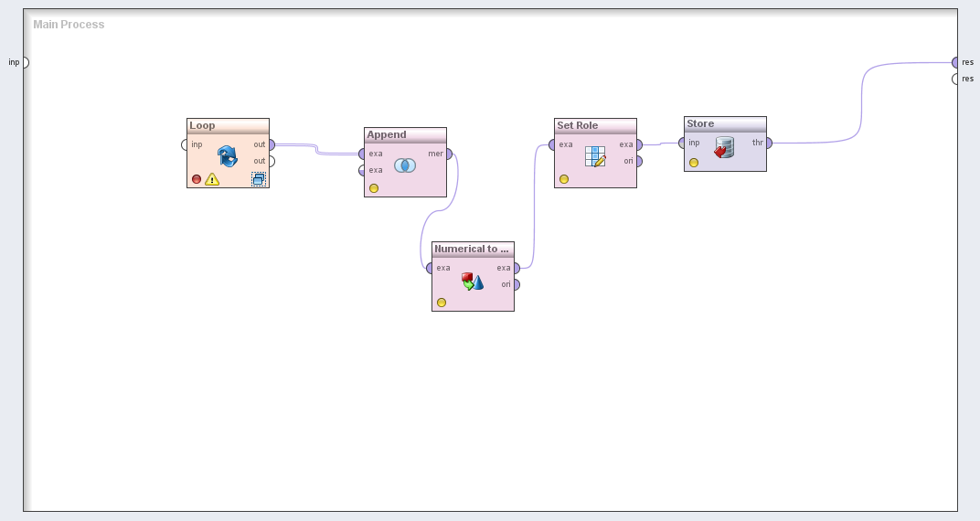Click the Loop operator's blue loop icon
The width and height of the screenshot is (980, 521).
[x=228, y=155]
